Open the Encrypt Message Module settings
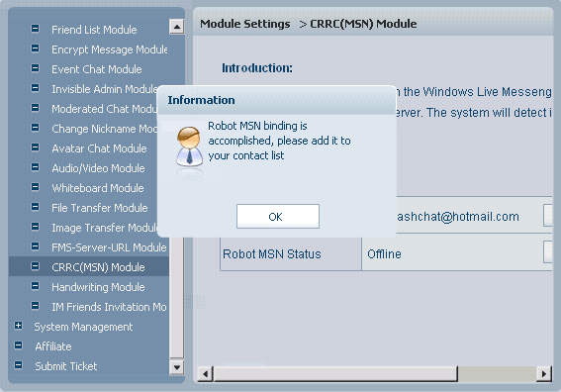This screenshot has height=392, width=561. (x=109, y=49)
